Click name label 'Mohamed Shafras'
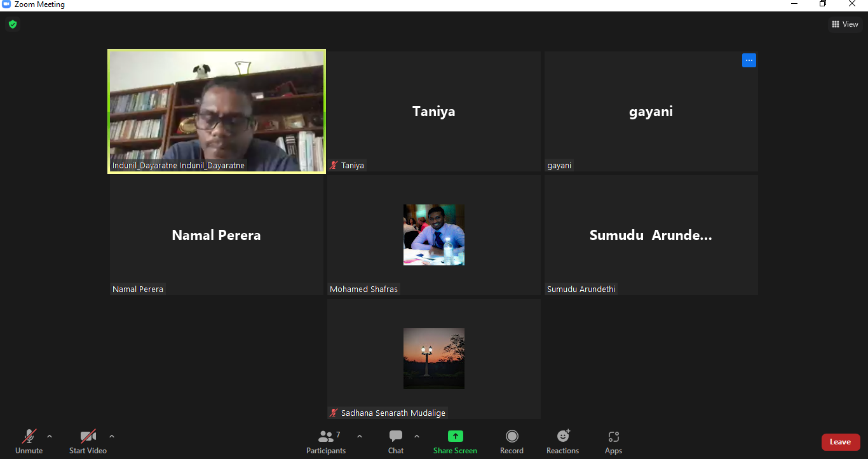868x459 pixels. pos(363,289)
